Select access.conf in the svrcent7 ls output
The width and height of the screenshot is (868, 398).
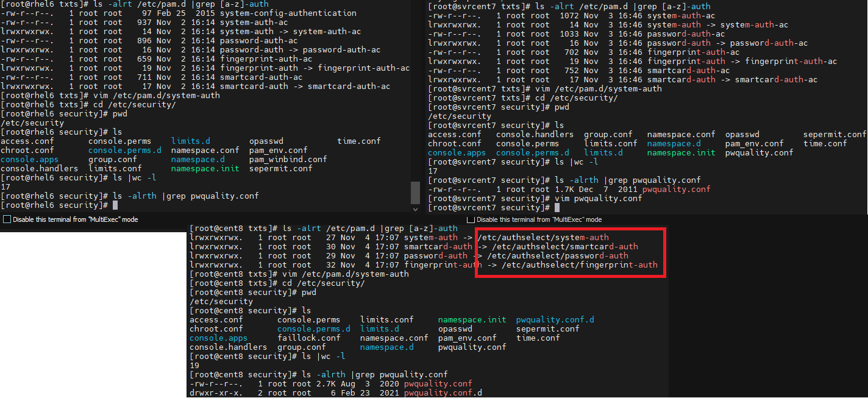(455, 134)
